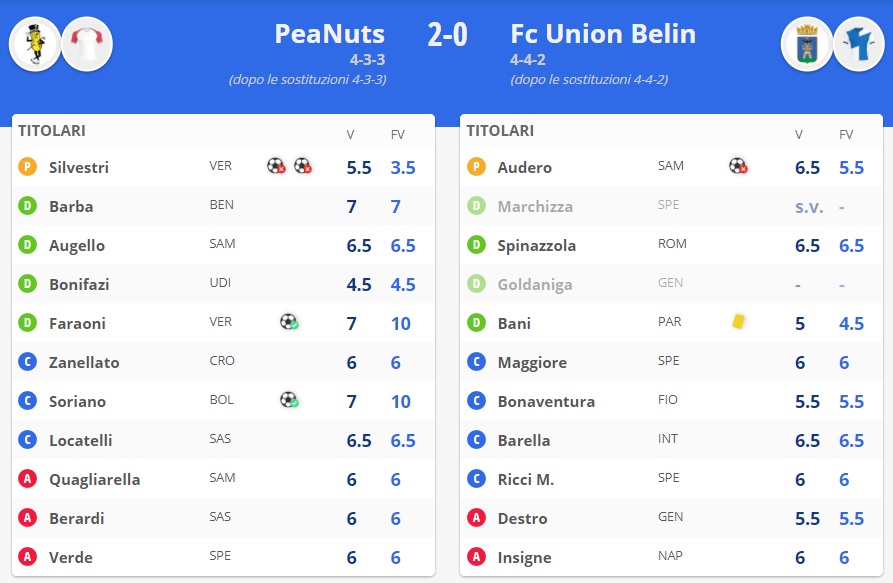Click the Fc Union Belin crest badge
The height and width of the screenshot is (583, 893).
[x=807, y=44]
